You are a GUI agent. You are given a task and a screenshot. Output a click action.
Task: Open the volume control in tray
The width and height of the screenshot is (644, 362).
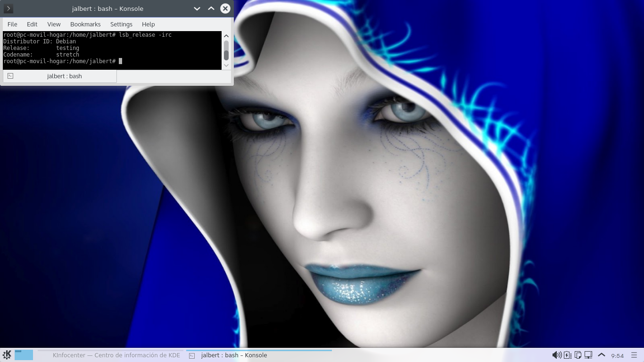pos(556,355)
